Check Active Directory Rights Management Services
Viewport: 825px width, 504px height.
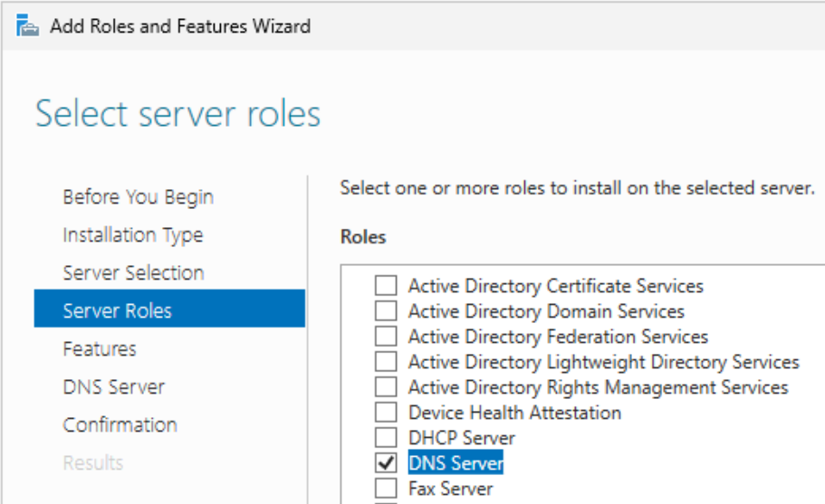(387, 387)
